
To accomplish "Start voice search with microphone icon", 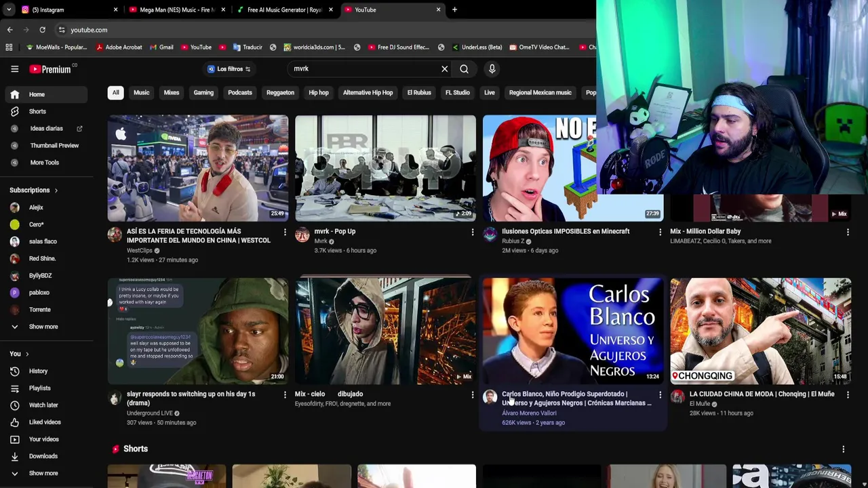I will (x=492, y=68).
